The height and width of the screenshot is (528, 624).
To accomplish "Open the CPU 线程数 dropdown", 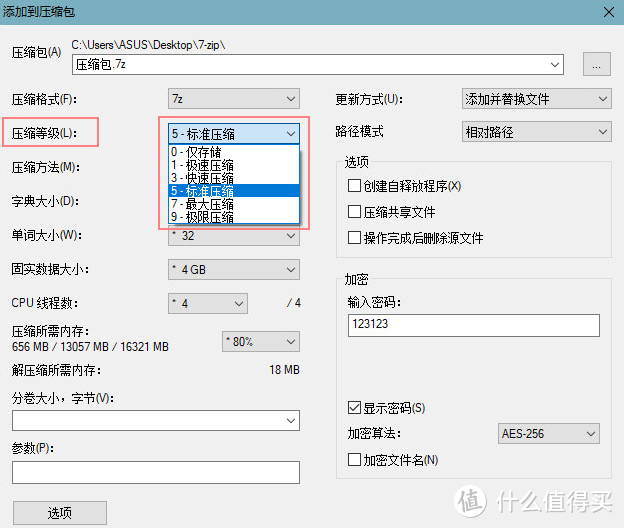I will pos(208,304).
